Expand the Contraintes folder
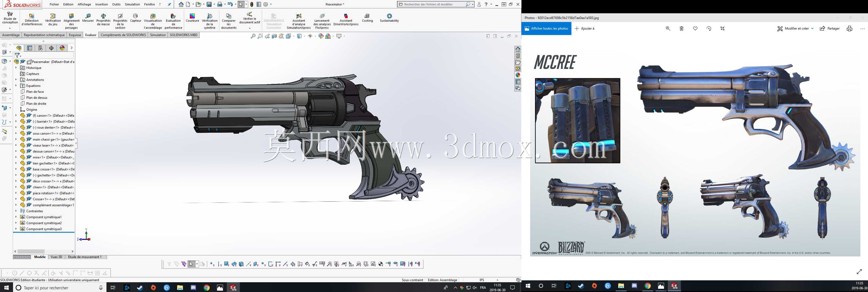Image resolution: width=868 pixels, height=292 pixels. (16, 211)
